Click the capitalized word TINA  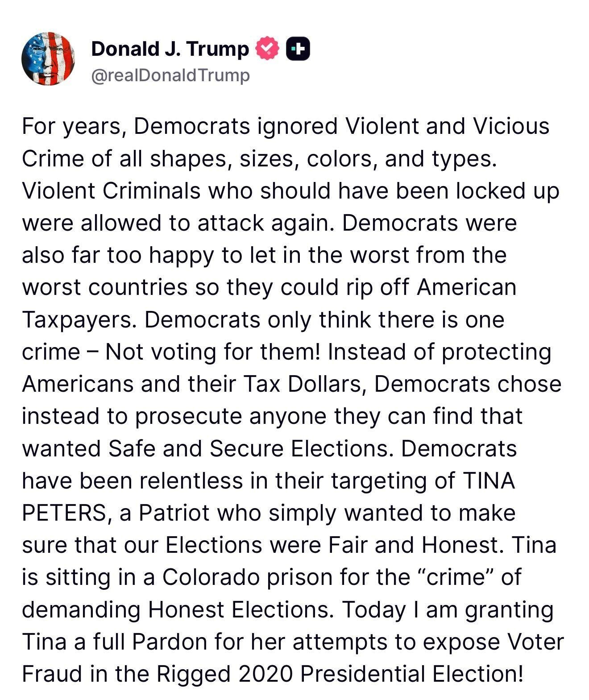coord(489,480)
